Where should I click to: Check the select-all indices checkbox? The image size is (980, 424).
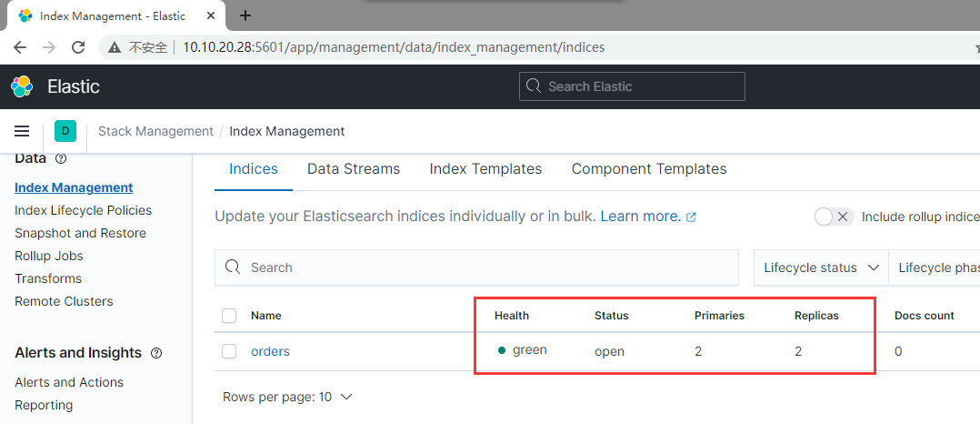[x=229, y=316]
